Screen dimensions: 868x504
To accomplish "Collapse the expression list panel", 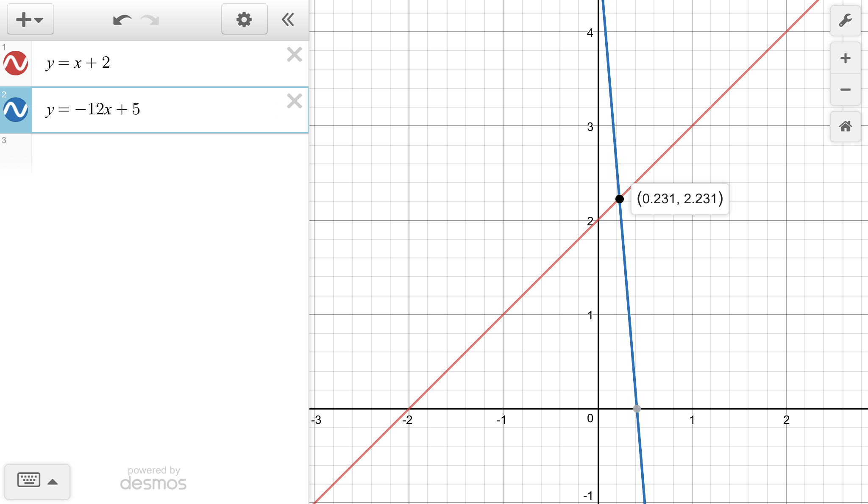I will coord(288,19).
